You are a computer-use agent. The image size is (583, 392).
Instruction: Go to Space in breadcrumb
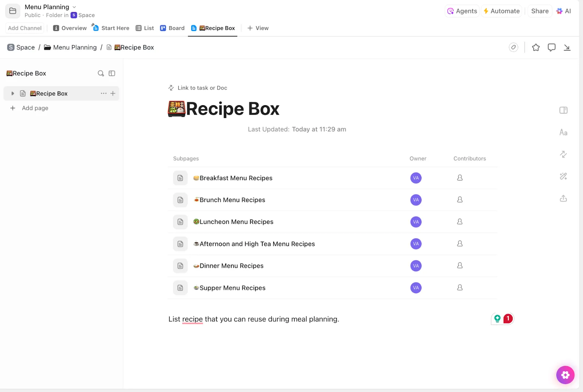[21, 47]
